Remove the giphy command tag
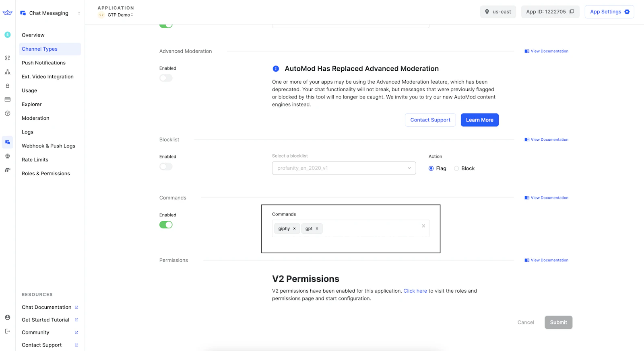 [294, 228]
